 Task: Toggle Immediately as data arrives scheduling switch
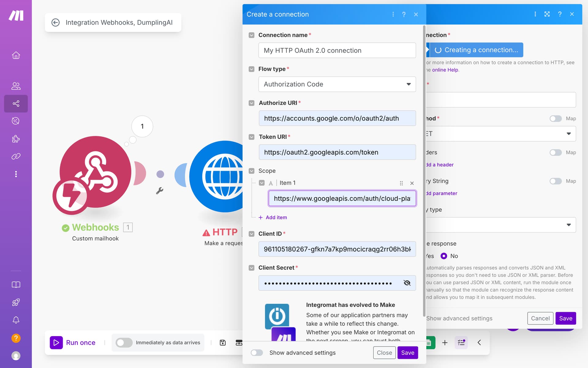click(x=124, y=343)
